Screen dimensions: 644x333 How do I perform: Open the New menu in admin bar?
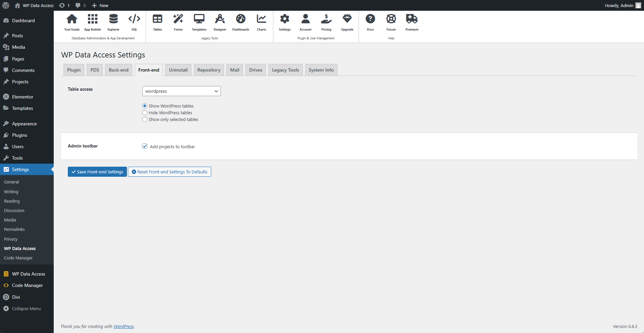(100, 5)
